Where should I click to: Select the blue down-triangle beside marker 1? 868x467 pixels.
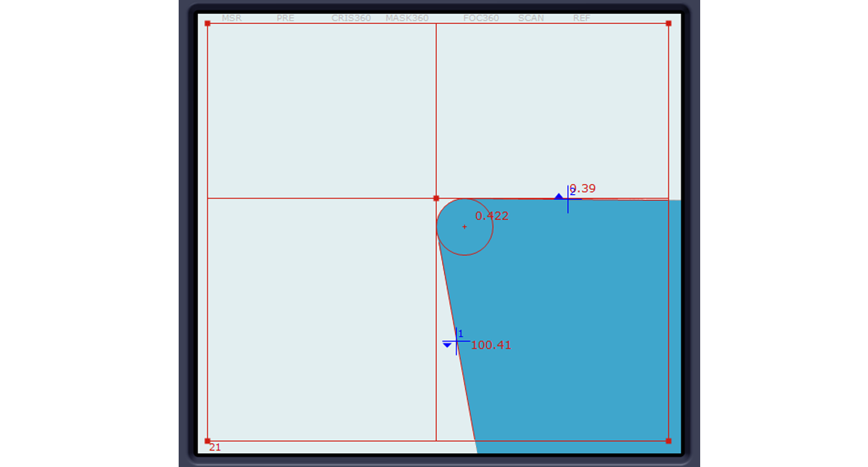coord(447,345)
